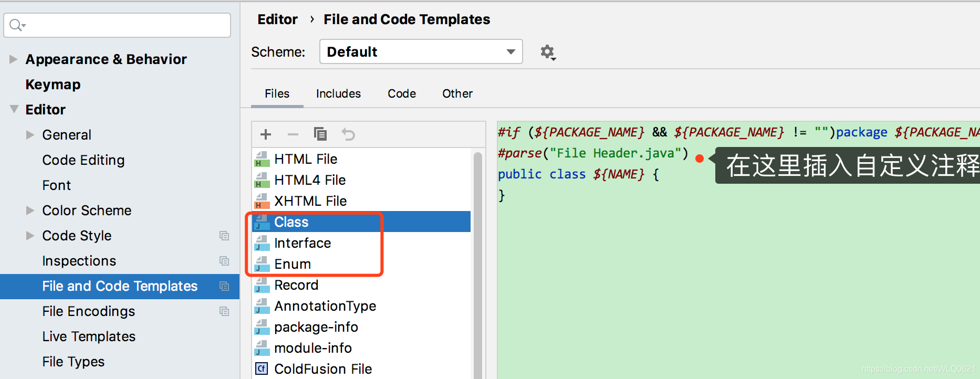Viewport: 980px width, 379px height.
Task: Expand the General subsection arrow
Action: [x=30, y=135]
